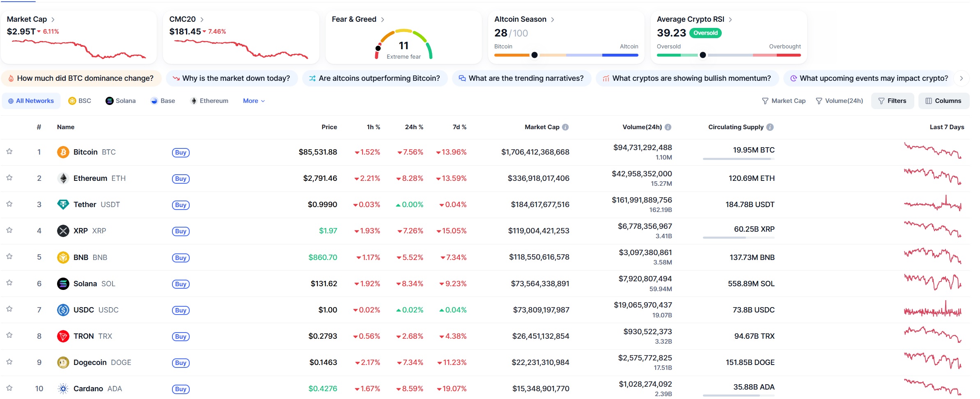
Task: Click the Dogecoin logo icon
Action: pyautogui.click(x=63, y=363)
